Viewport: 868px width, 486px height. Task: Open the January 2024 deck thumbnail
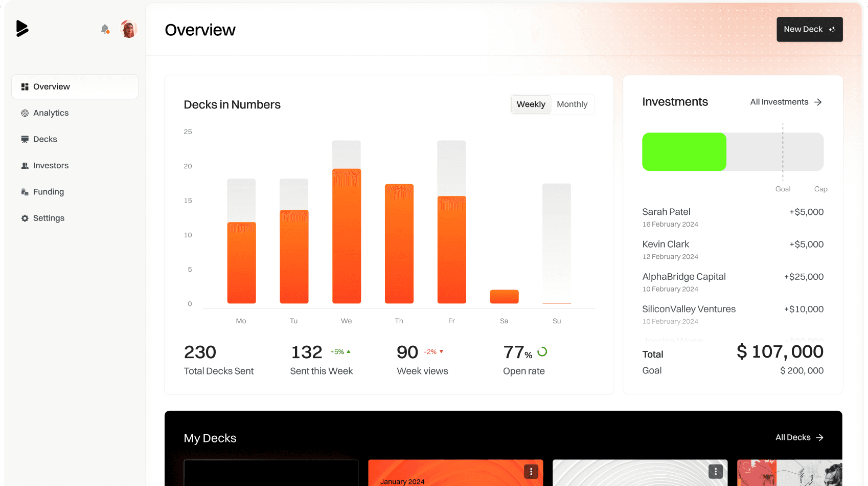pyautogui.click(x=455, y=473)
